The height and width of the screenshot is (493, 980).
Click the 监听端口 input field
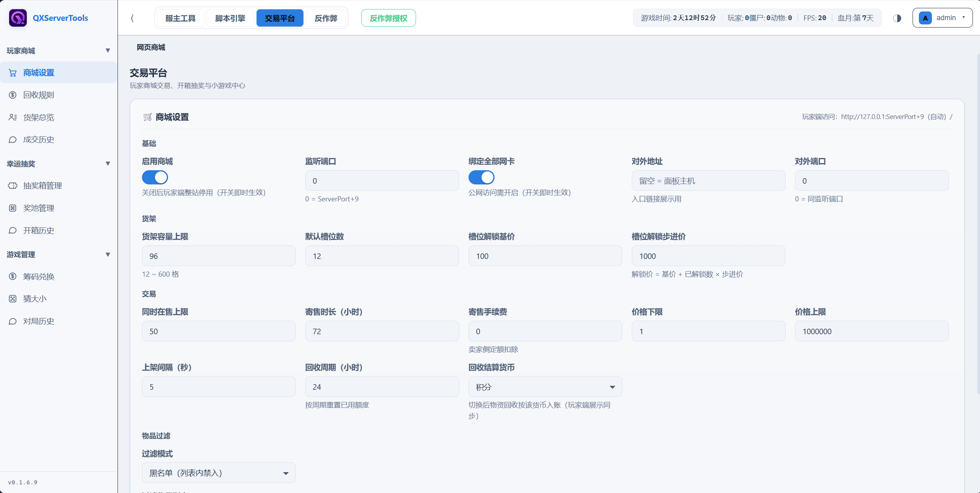tap(382, 180)
